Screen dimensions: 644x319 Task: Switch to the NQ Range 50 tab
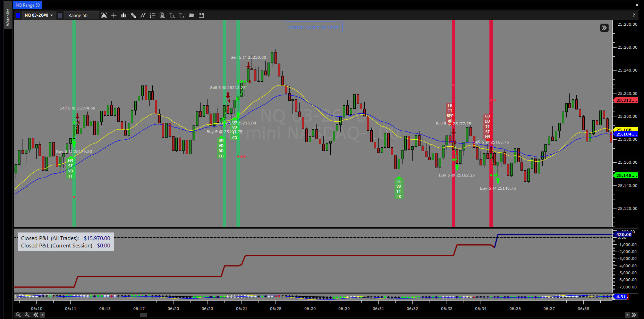point(27,5)
